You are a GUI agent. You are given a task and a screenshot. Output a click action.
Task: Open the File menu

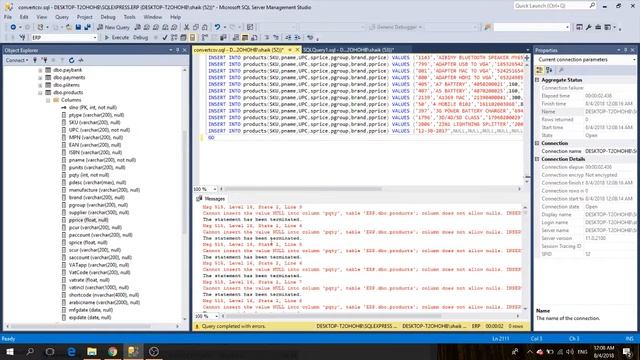point(8,17)
